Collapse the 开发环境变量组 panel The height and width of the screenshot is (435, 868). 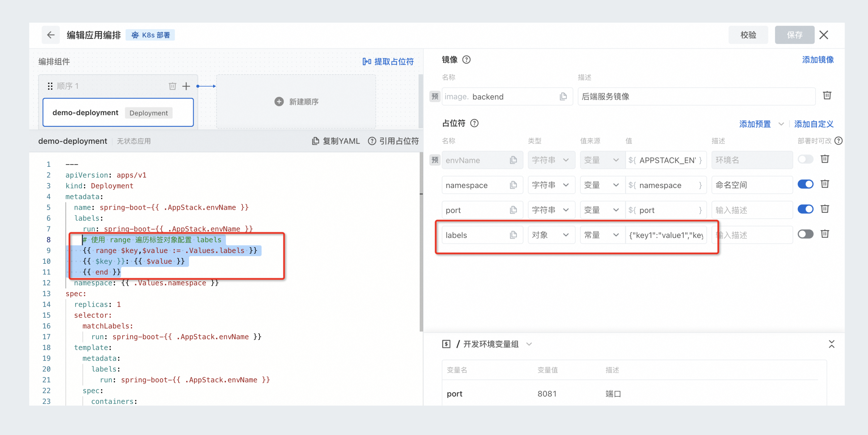[832, 344]
